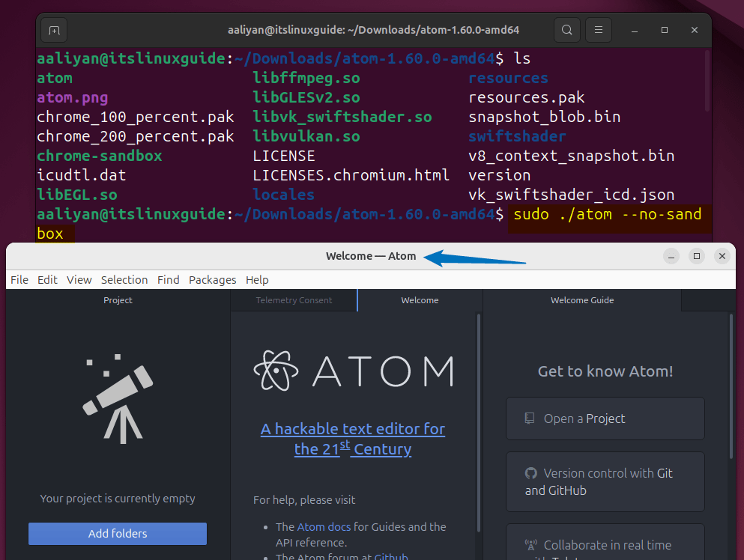Open the Find menu in Atom

[x=168, y=279]
